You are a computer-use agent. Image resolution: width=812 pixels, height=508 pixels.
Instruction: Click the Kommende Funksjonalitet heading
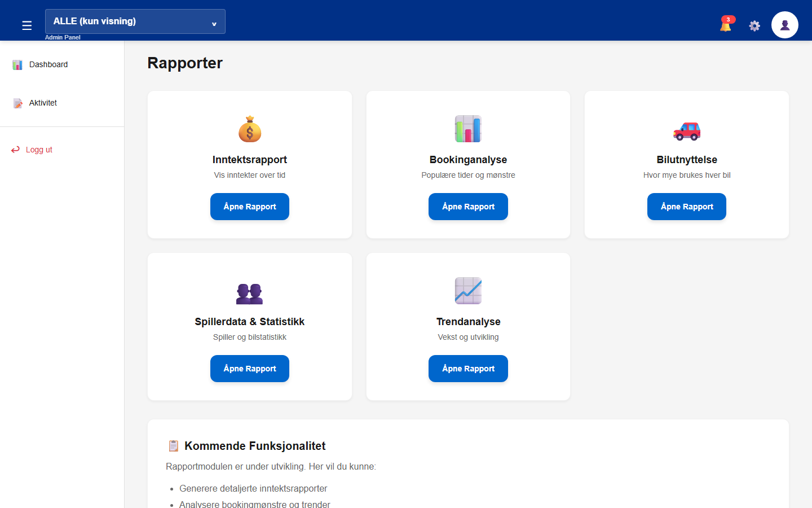point(255,446)
